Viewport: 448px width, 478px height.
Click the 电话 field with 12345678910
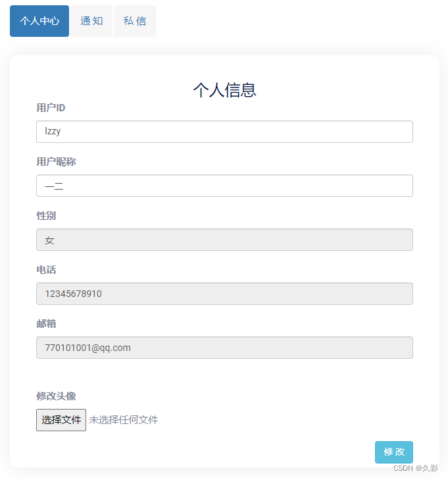coord(224,294)
